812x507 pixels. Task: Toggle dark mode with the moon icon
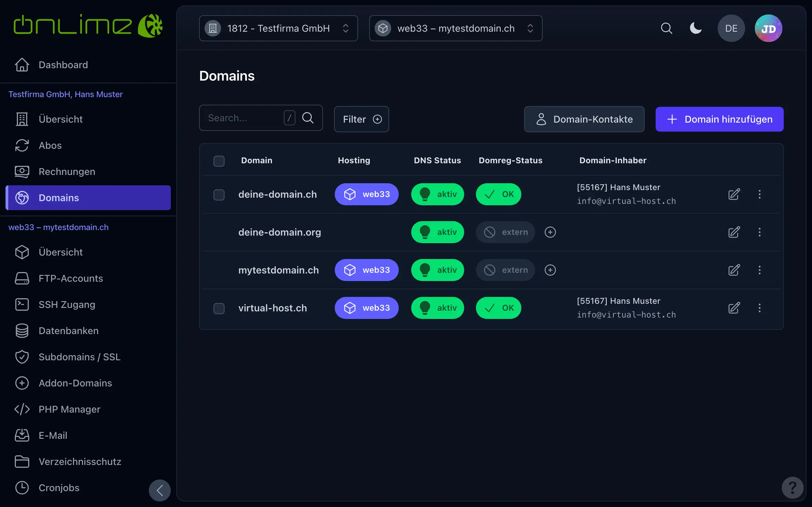click(x=696, y=28)
